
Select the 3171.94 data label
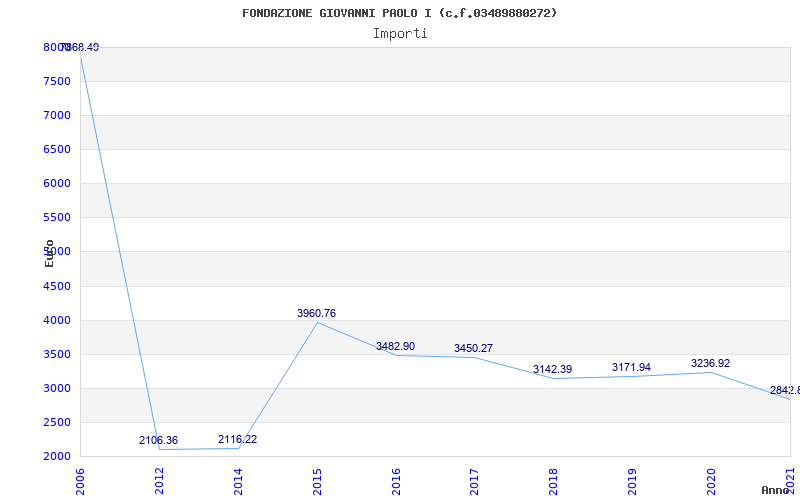click(x=632, y=367)
